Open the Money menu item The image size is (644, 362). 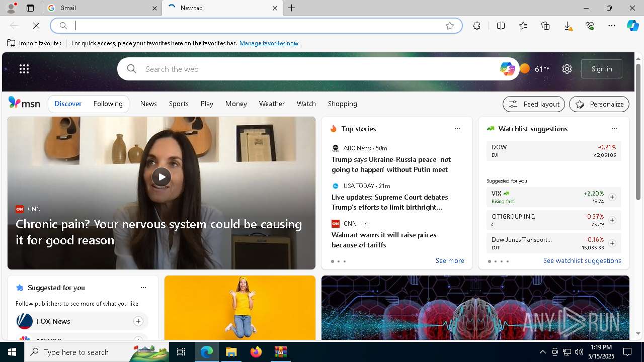(236, 104)
